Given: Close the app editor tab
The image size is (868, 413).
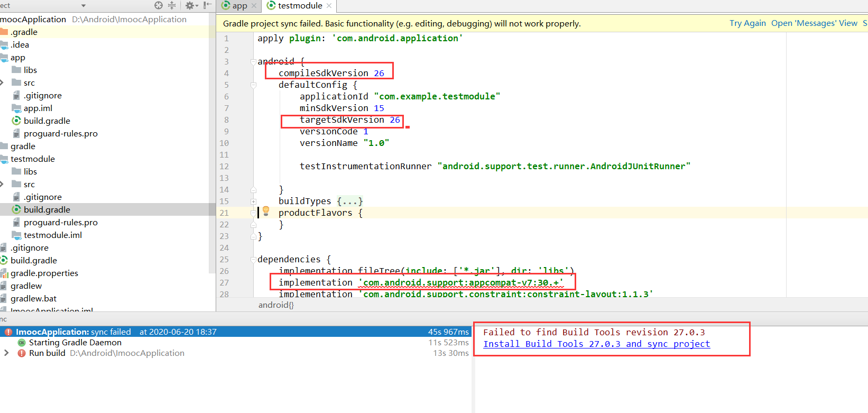Looking at the screenshot, I should click(254, 6).
